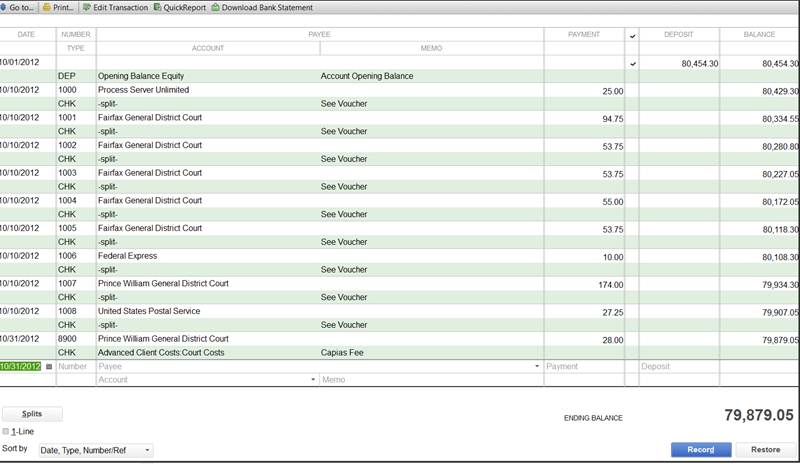Expand the Payee dropdown arrow

pyautogui.click(x=538, y=367)
